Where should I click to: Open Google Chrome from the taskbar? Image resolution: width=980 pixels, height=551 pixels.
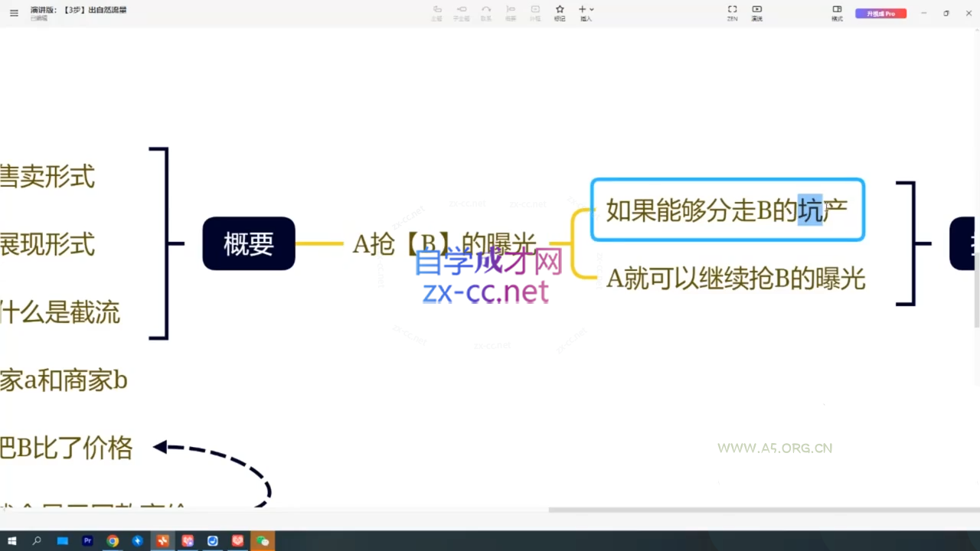112,541
